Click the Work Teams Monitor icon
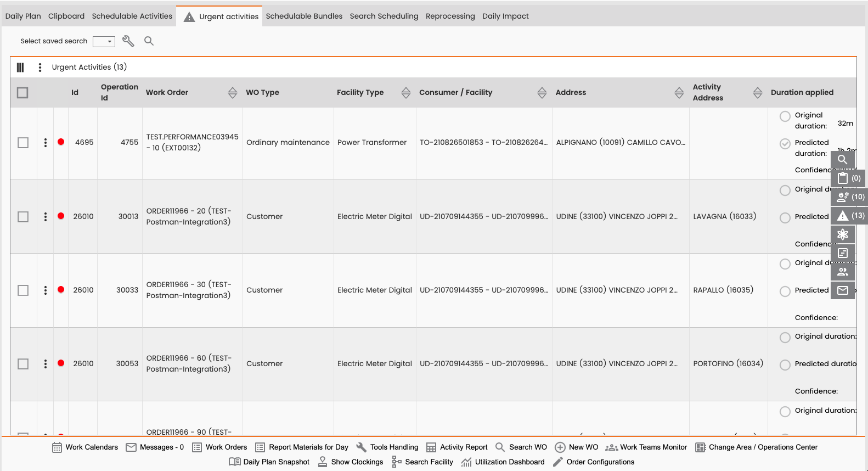This screenshot has height=471, width=868. click(612, 447)
